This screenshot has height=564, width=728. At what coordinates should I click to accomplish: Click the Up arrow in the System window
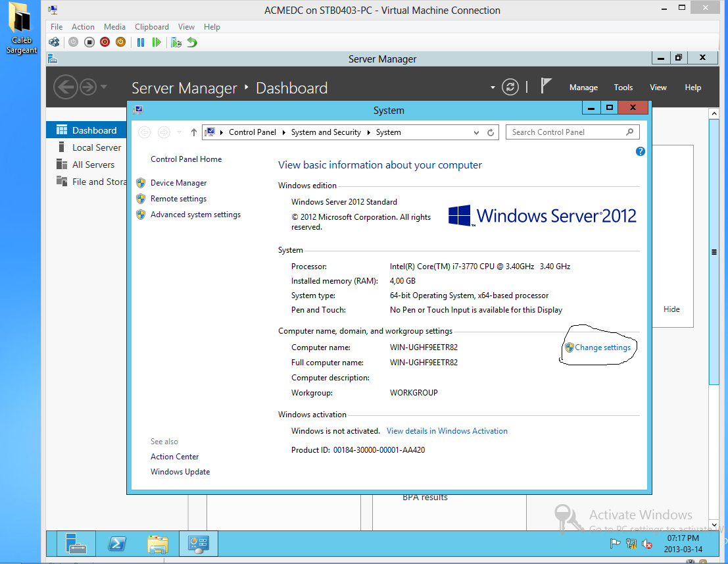point(193,132)
